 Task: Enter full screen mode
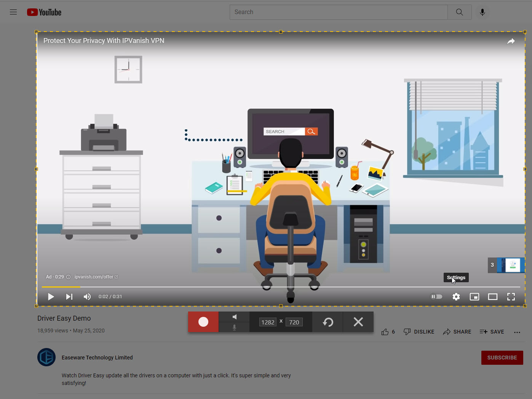tap(511, 297)
